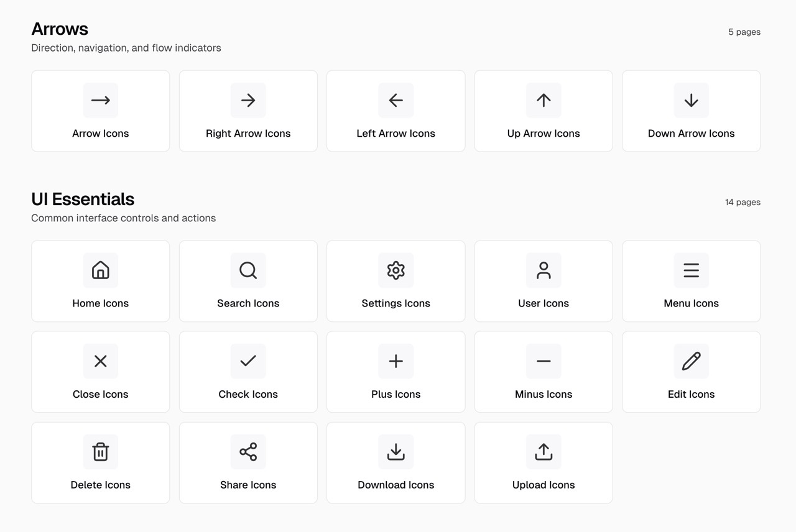796x532 pixels.
Task: Click the hamburger icon in Menu Icons card
Action: (691, 270)
